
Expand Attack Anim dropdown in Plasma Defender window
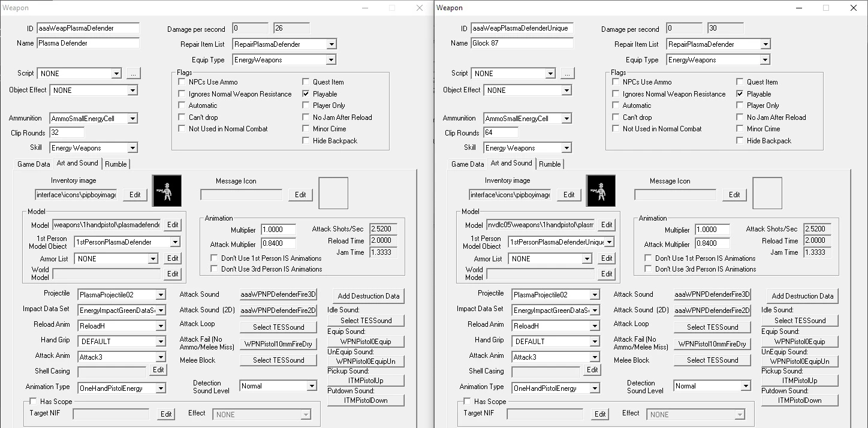coord(160,357)
